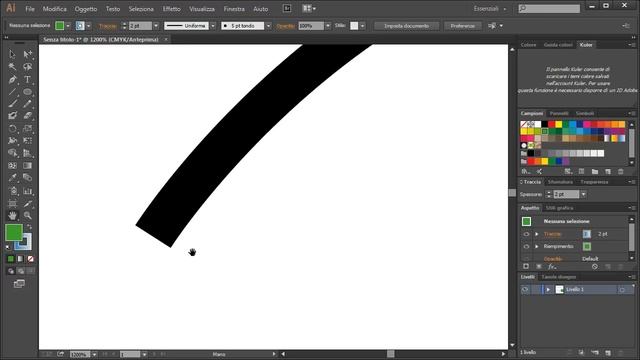Screen dimensions: 640x360
Task: Select the Column Graph tool
Action: point(27,191)
